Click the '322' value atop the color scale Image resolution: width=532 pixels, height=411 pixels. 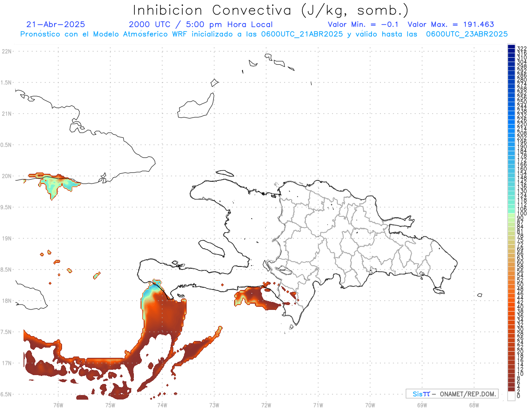point(522,48)
